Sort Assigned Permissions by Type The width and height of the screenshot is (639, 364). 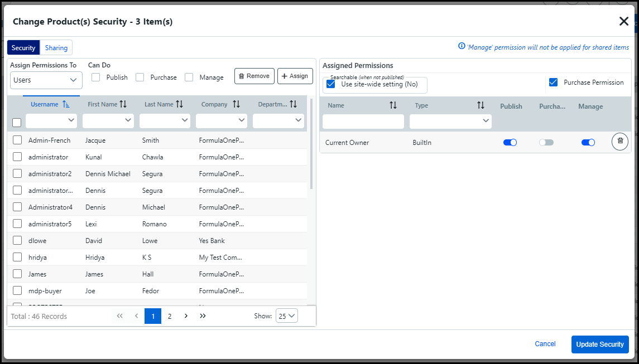coord(481,105)
